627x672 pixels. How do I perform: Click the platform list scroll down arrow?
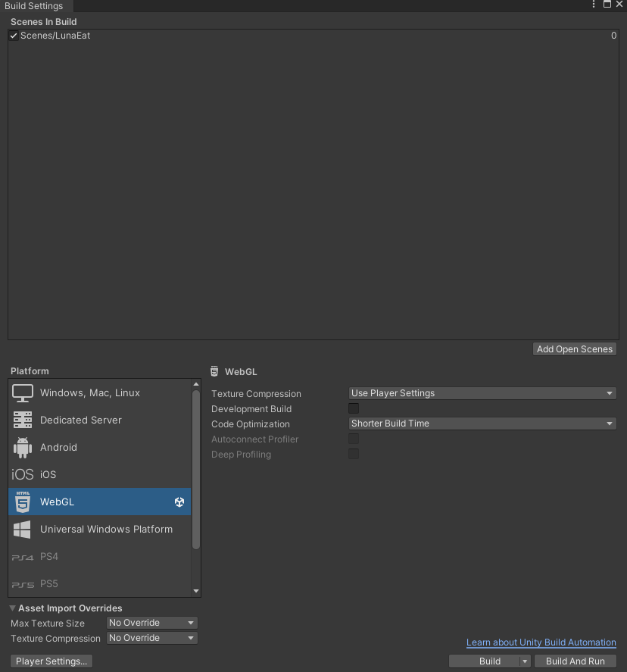[196, 591]
